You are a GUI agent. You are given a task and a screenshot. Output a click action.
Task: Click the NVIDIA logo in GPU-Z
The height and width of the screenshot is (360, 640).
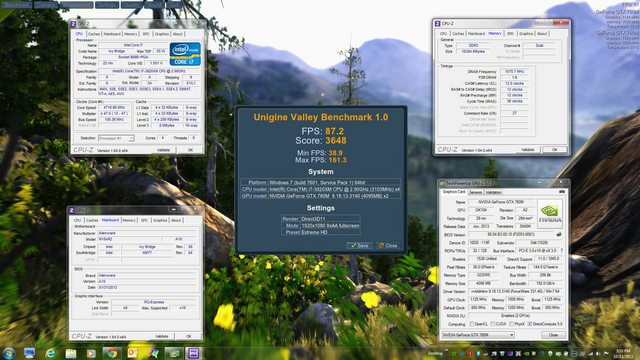[x=550, y=213]
